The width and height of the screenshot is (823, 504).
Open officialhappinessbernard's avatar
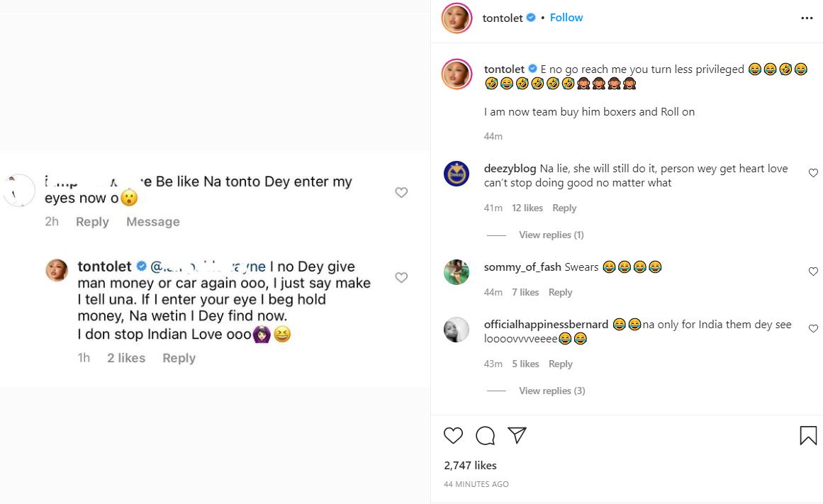pyautogui.click(x=457, y=330)
